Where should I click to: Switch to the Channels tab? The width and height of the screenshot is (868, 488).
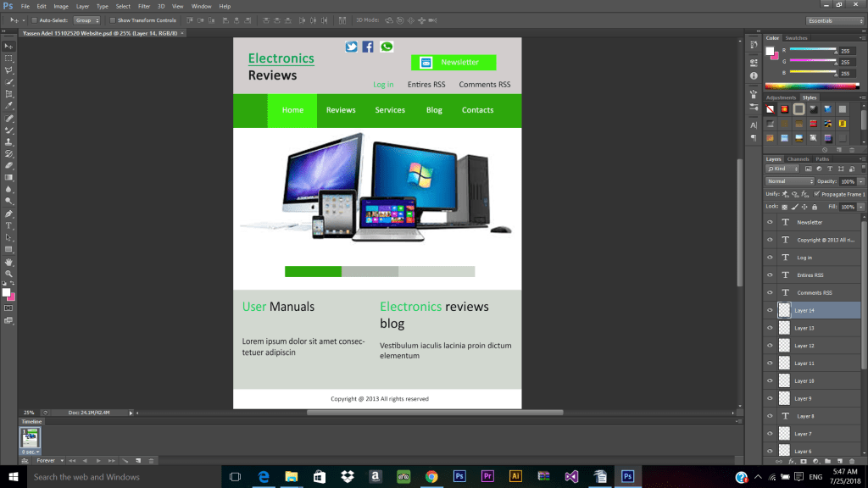798,159
